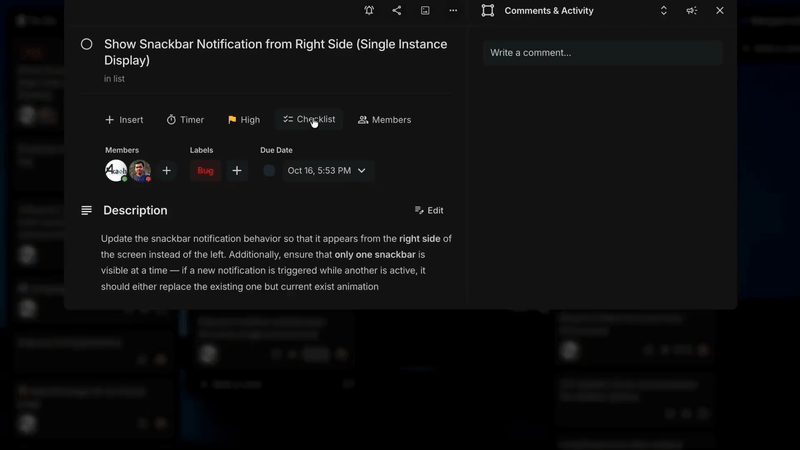Click the announcement megaphone icon
Viewport: 800px width, 450px height.
coord(691,11)
